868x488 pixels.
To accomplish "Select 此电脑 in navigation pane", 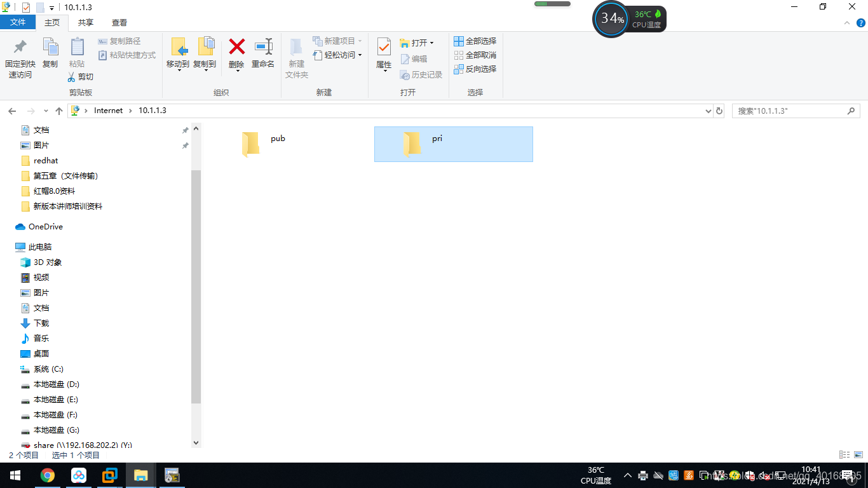I will [x=34, y=247].
